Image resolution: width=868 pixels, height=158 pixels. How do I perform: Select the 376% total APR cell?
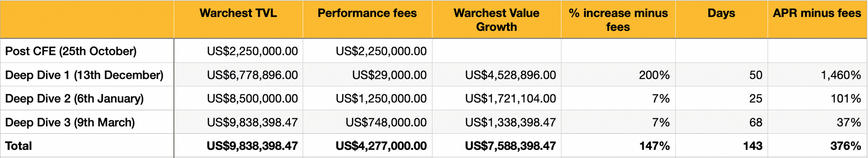tap(817, 146)
